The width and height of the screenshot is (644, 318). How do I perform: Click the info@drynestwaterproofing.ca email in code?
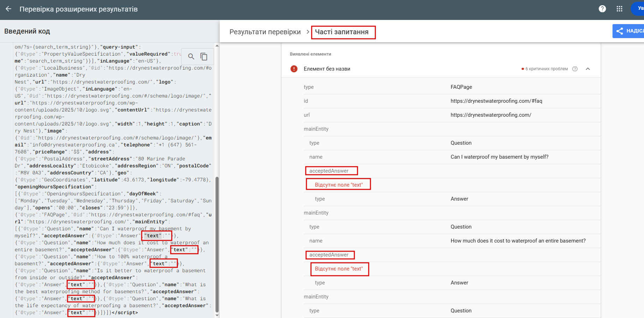tap(75, 145)
